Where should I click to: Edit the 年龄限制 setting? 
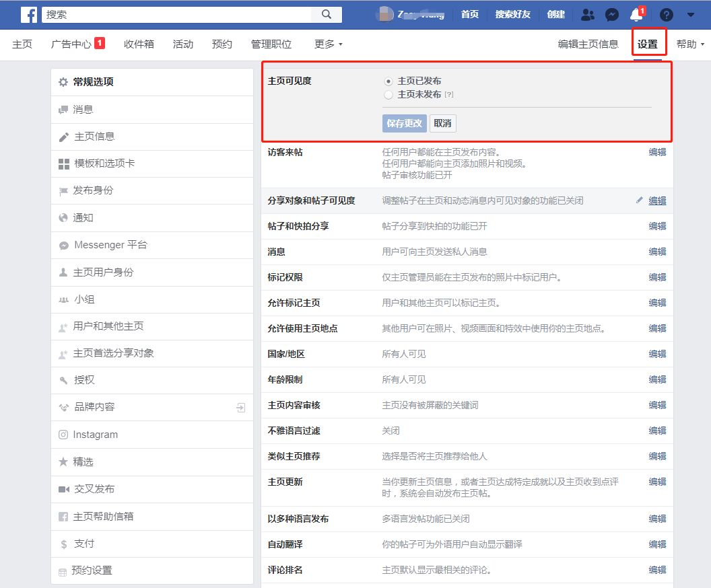click(657, 379)
